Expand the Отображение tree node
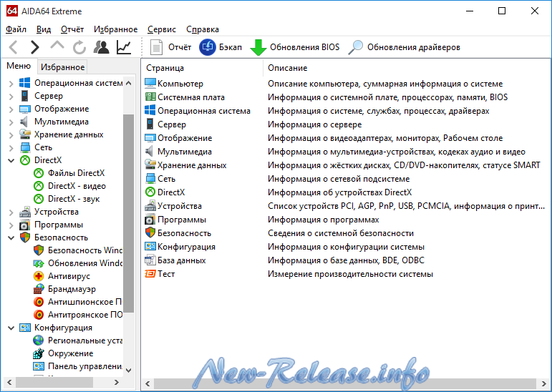The image size is (552, 392). point(11,109)
